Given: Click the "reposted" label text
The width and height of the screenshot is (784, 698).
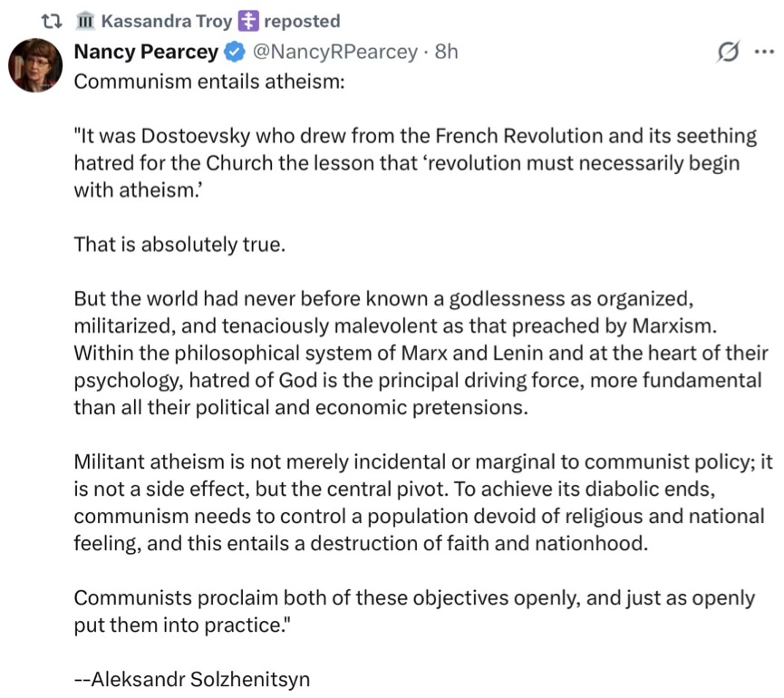Looking at the screenshot, I should [x=301, y=21].
